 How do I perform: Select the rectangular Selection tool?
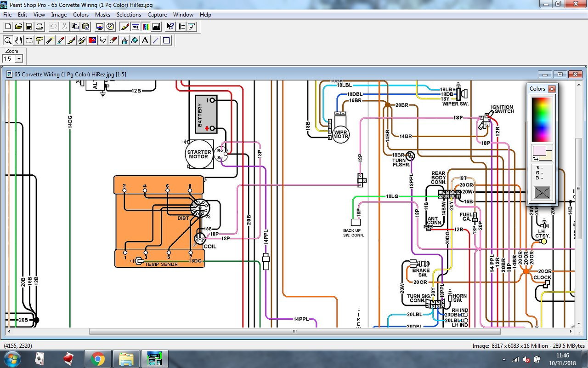tap(29, 40)
